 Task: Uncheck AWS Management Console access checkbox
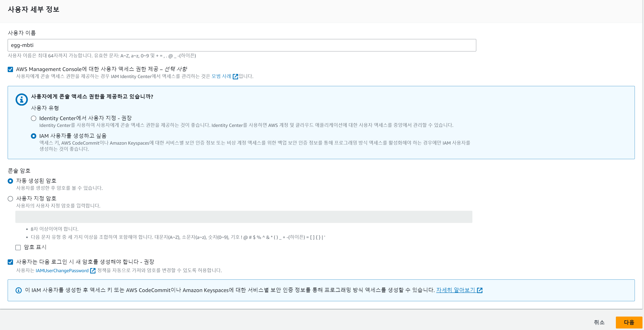[10, 69]
